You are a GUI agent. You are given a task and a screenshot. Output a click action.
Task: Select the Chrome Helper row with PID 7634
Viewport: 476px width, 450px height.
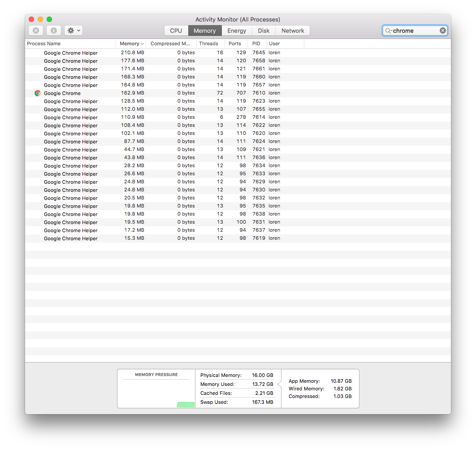coord(238,166)
